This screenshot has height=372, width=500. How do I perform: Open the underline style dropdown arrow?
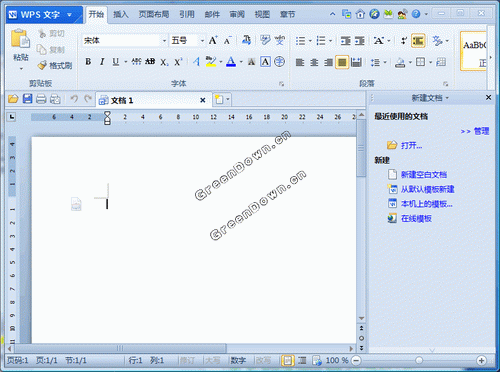tap(126, 62)
